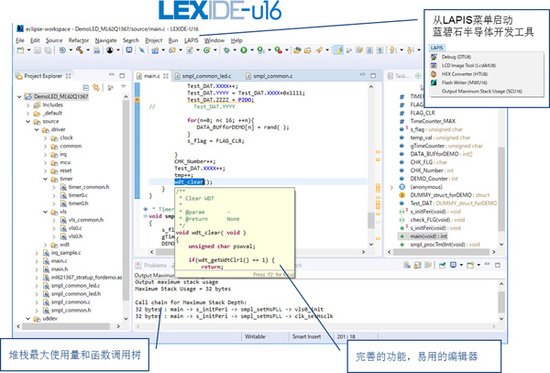Image resolution: width=550 pixels, height=373 pixels.
Task: Maximize the editor area
Action: [373, 75]
